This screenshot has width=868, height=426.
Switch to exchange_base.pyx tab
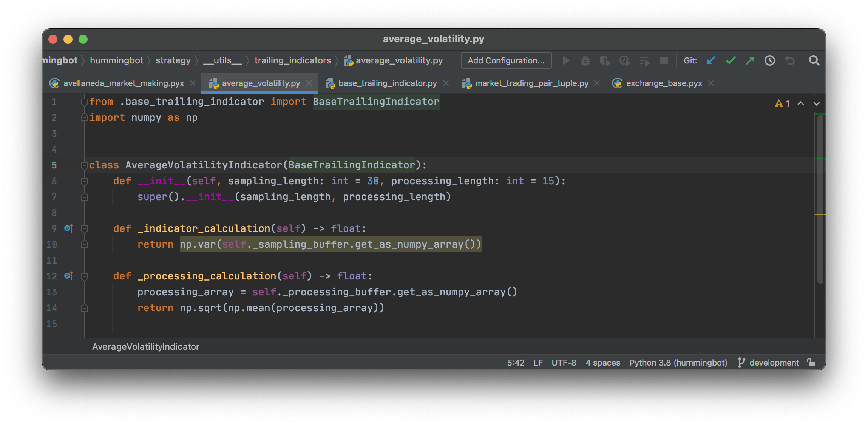pos(664,83)
